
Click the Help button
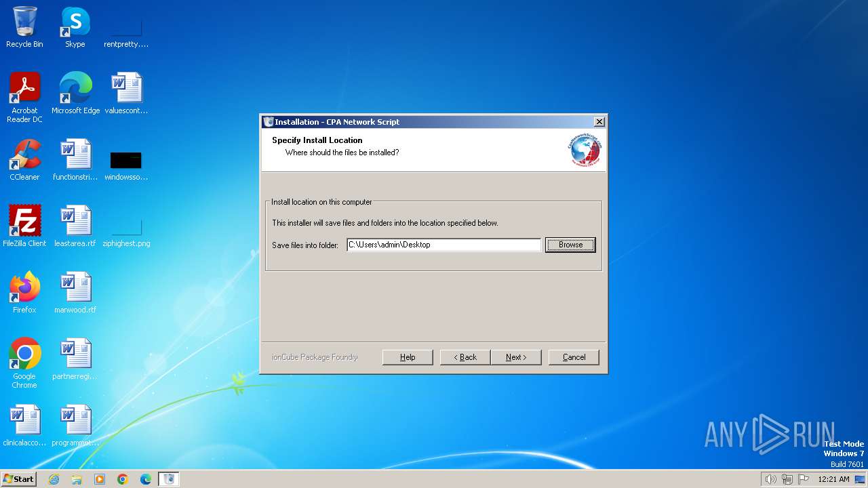click(x=408, y=357)
